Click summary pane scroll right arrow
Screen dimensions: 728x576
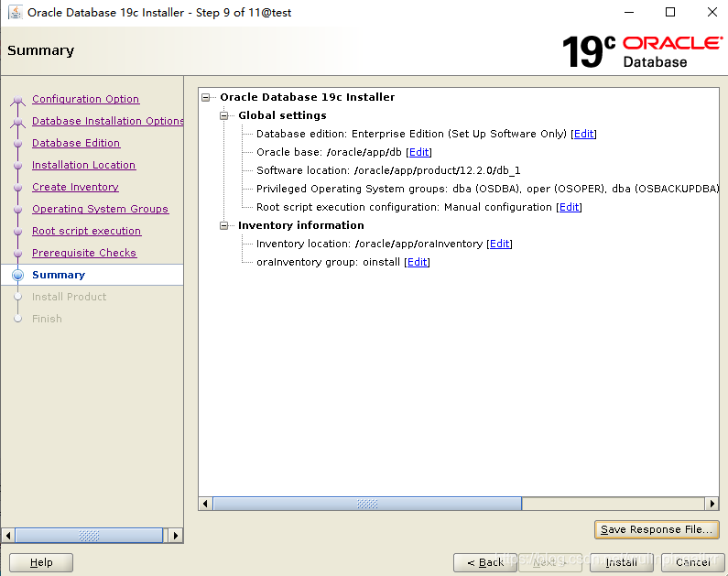point(712,504)
